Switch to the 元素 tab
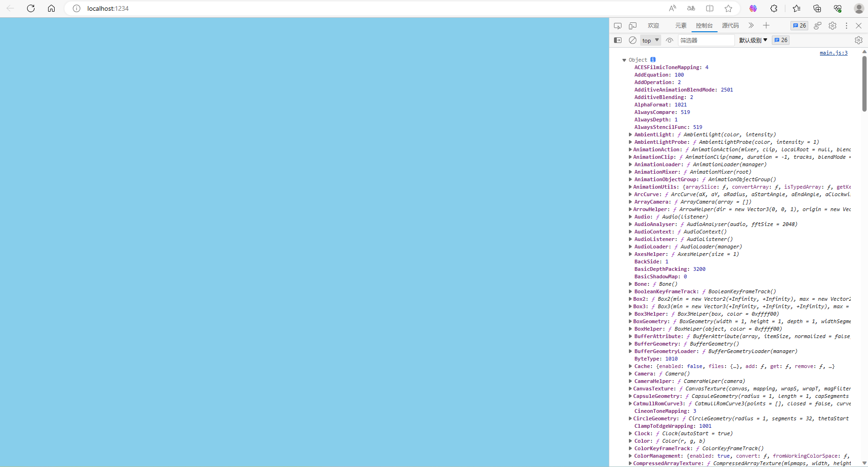Viewport: 868px width, 467px height. point(681,26)
